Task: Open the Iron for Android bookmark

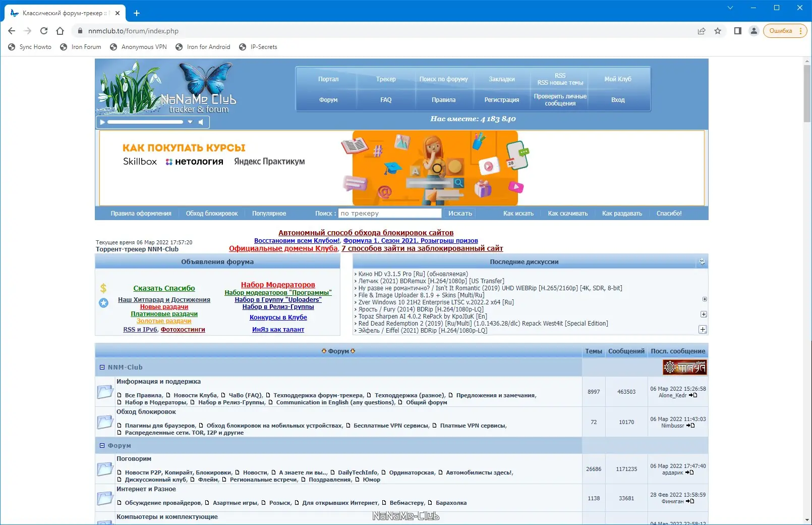Action: coord(203,47)
